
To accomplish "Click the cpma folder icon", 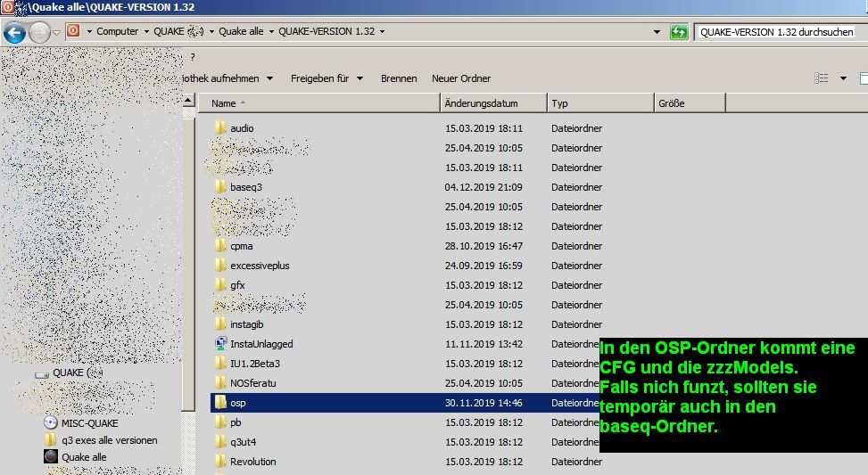I will (x=220, y=245).
